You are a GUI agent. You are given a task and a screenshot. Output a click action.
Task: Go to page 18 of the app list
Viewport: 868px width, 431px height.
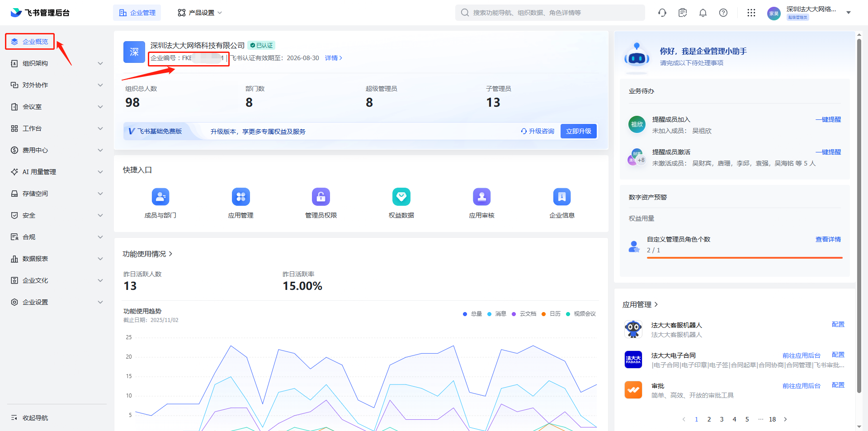pos(772,419)
